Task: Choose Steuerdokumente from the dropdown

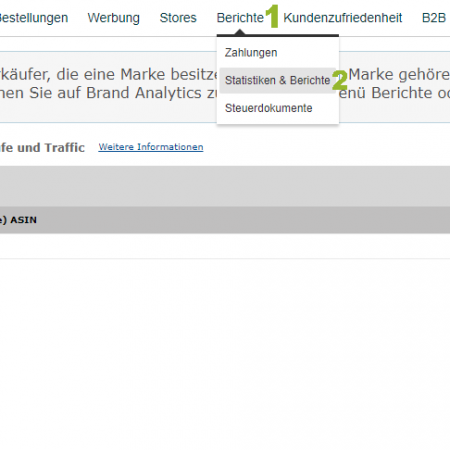Action: (x=268, y=108)
